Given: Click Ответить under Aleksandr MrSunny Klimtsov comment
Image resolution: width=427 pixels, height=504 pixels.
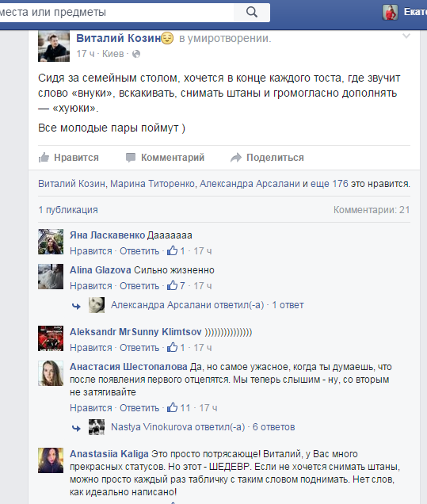Looking at the screenshot, I should point(139,347).
